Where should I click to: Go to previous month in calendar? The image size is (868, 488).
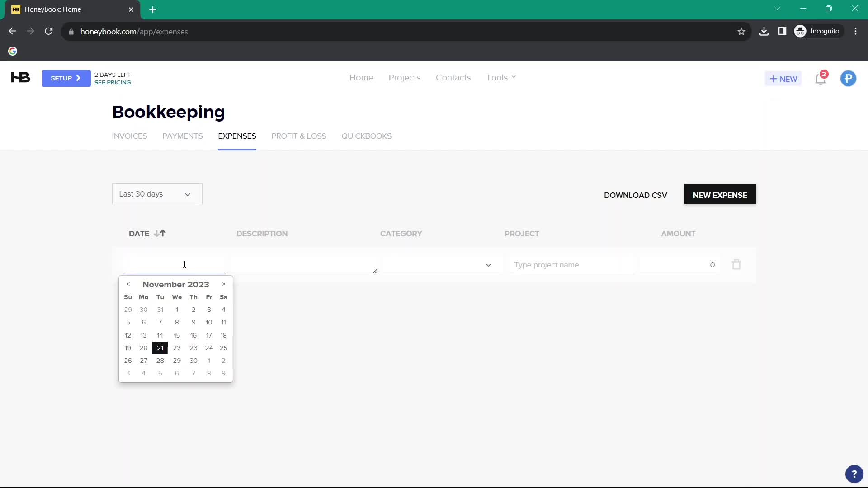tap(128, 284)
